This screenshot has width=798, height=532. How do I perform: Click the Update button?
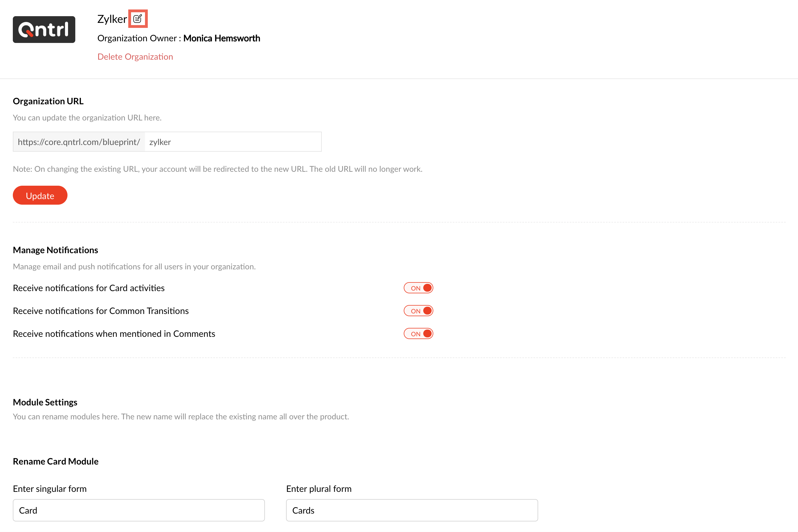point(40,195)
